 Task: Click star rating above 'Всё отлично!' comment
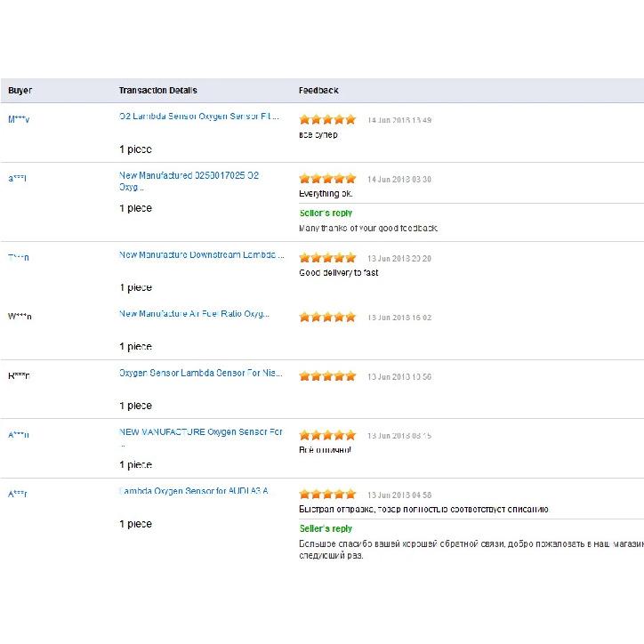point(327,435)
